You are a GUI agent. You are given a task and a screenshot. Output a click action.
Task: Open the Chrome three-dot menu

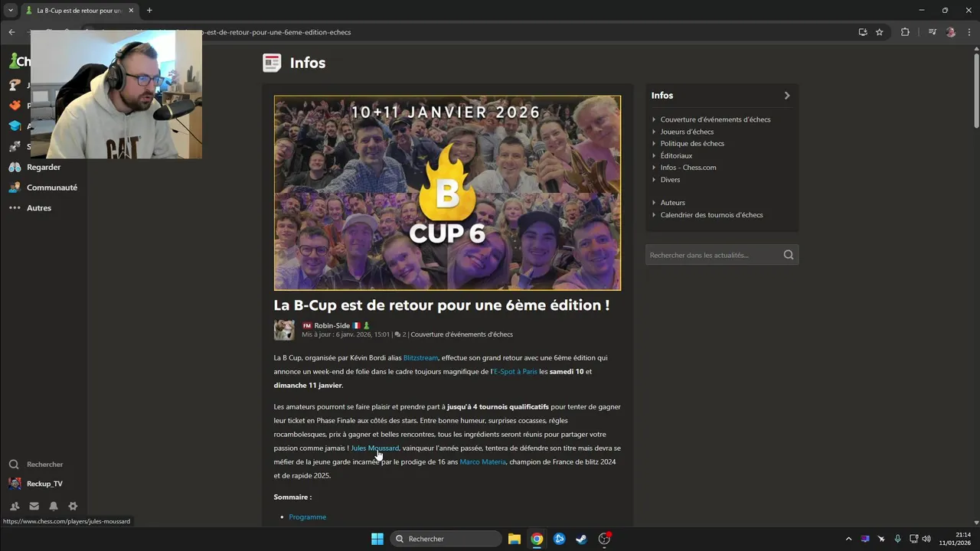(x=969, y=32)
